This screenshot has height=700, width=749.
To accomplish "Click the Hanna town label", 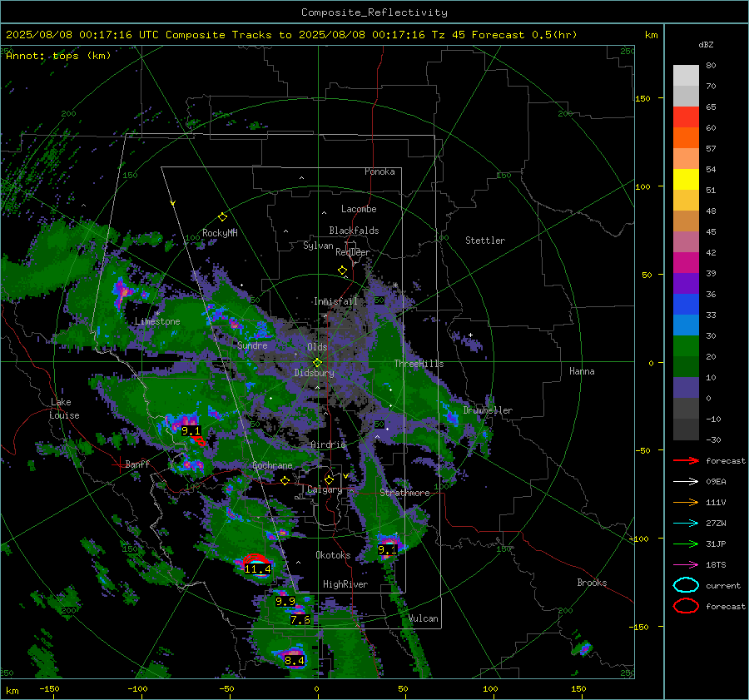I will [582, 371].
